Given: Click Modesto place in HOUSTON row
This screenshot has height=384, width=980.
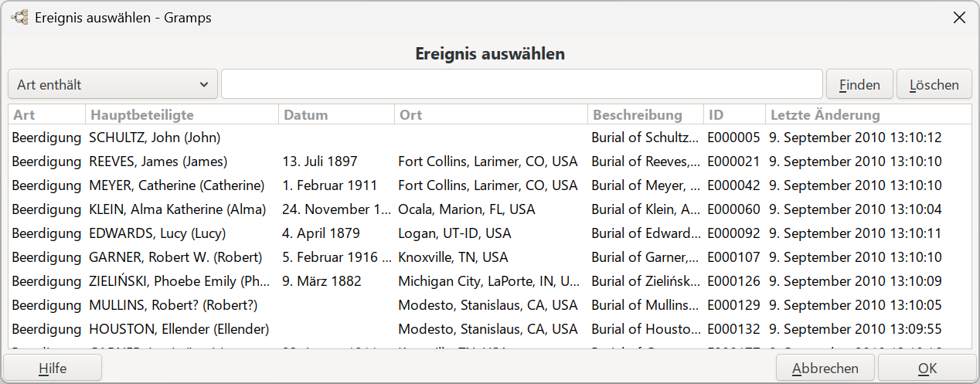Looking at the screenshot, I should click(488, 329).
